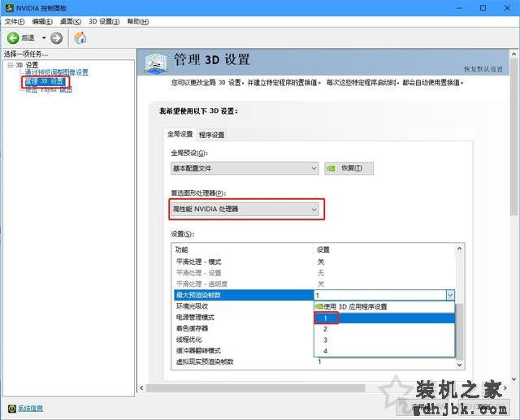This screenshot has width=520, height=420.
Task: Click main panel vertical scroll down arrow
Action: tap(514, 379)
